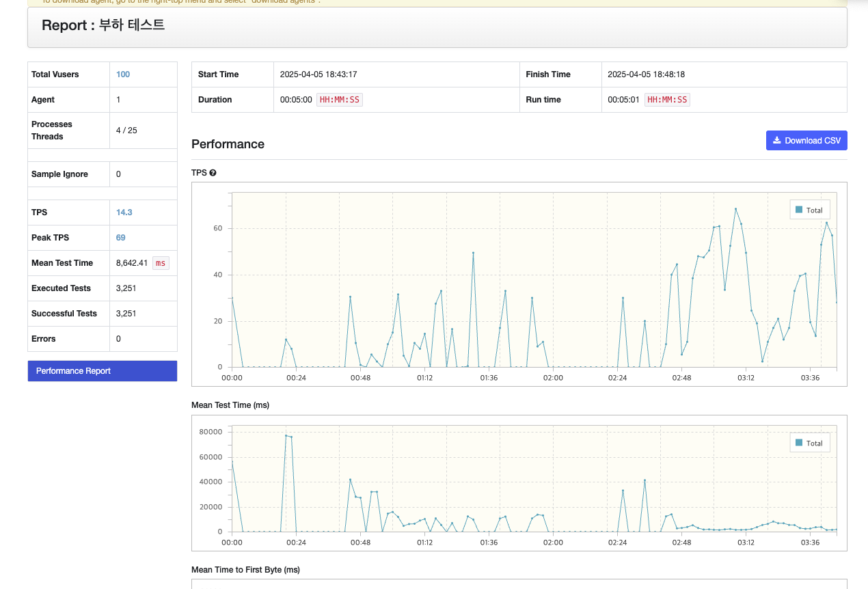The image size is (868, 589).
Task: Click the Report title header bar
Action: click(437, 27)
